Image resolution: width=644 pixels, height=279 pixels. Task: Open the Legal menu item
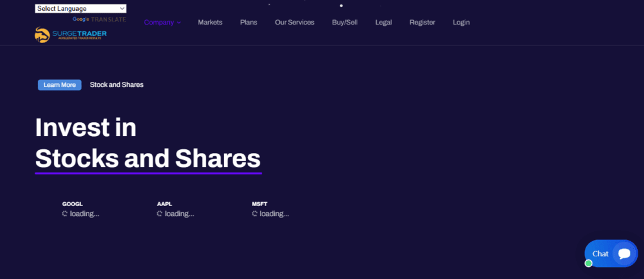pyautogui.click(x=384, y=22)
